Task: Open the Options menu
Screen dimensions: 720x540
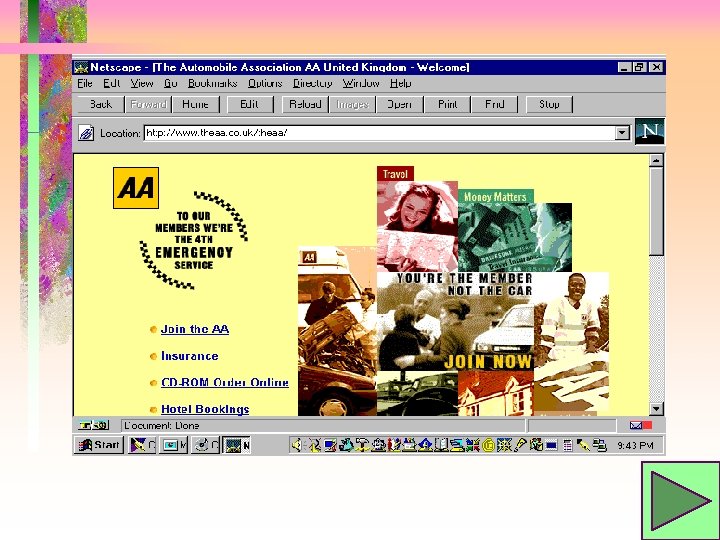Action: (x=265, y=84)
